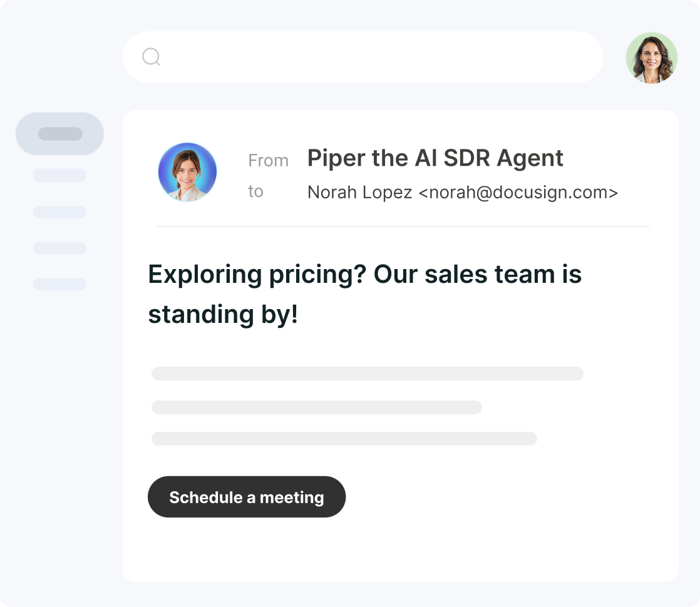This screenshot has width=700, height=607.
Task: Click the inner pill of active sidebar item
Action: (x=60, y=134)
